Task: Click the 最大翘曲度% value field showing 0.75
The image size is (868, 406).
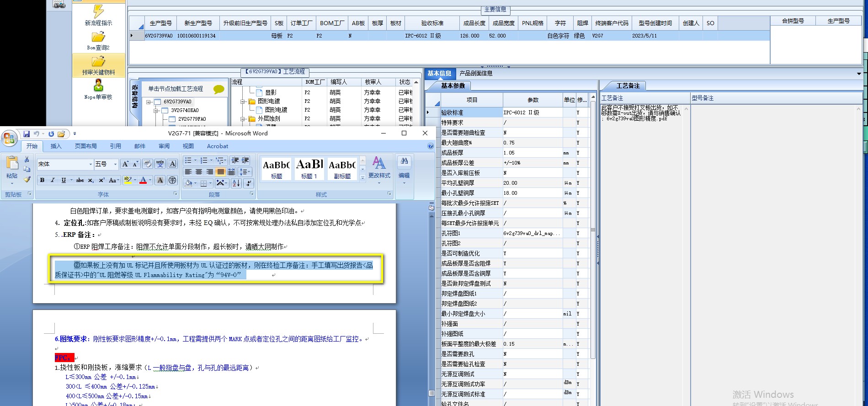Action: [x=533, y=143]
